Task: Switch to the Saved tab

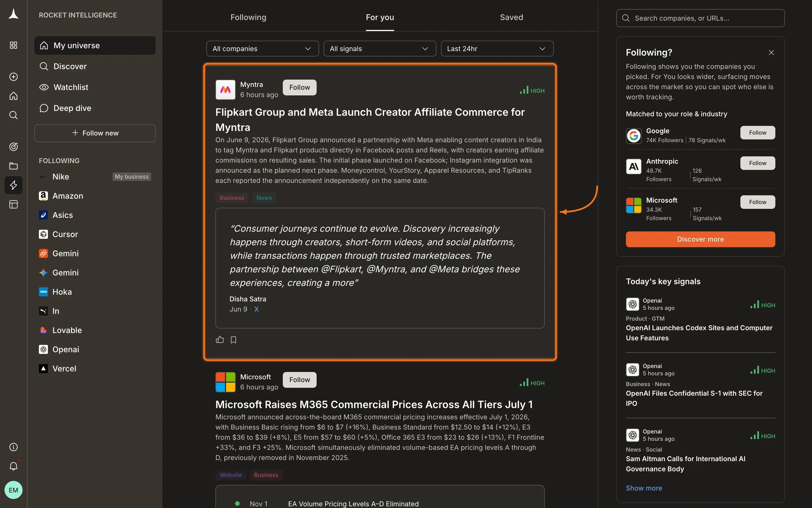Action: tap(511, 17)
